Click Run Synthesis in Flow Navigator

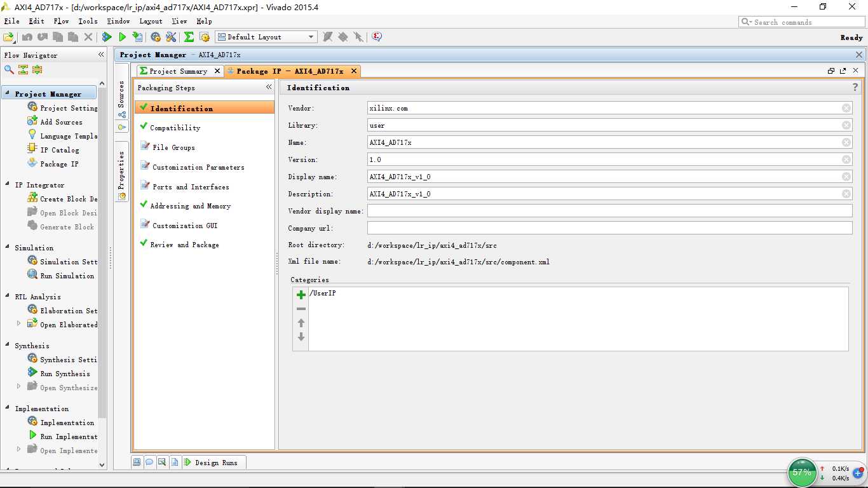coord(65,374)
